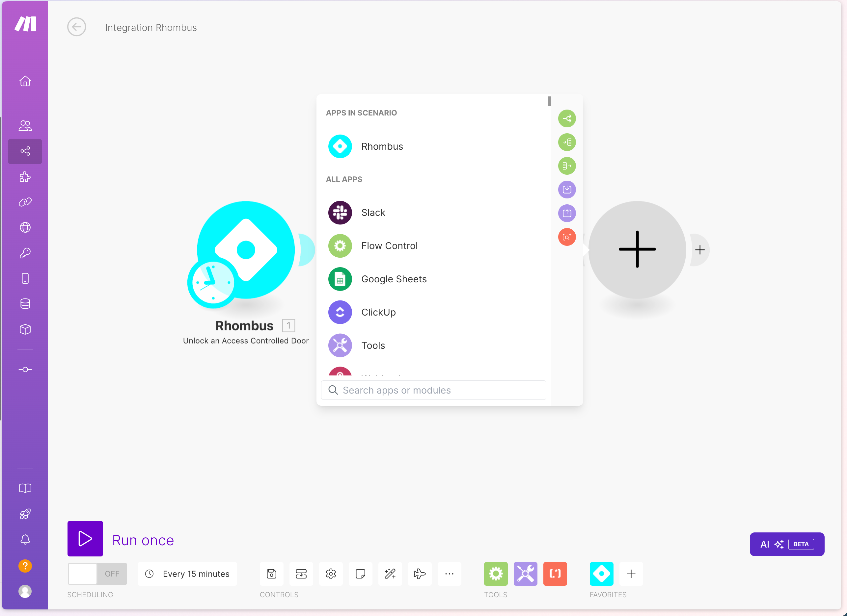847x616 pixels.
Task: Add the Array aggregator green shortcut
Action: 567,142
